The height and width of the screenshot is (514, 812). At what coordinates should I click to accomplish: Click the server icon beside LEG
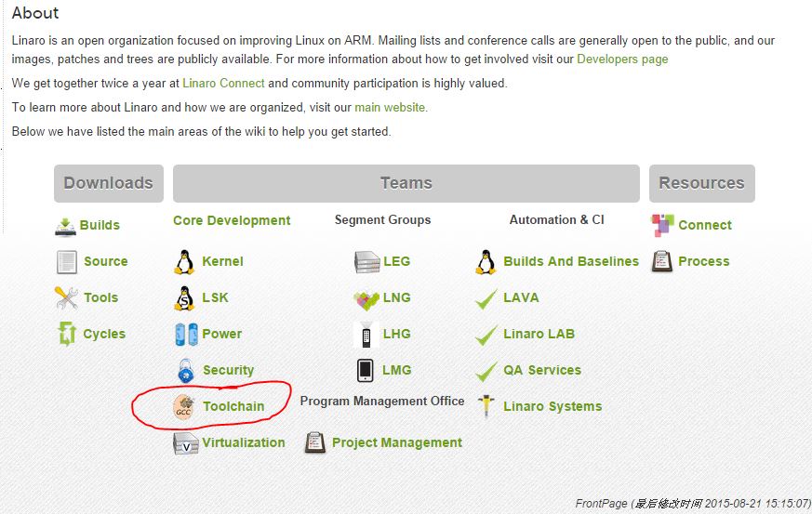click(x=367, y=262)
